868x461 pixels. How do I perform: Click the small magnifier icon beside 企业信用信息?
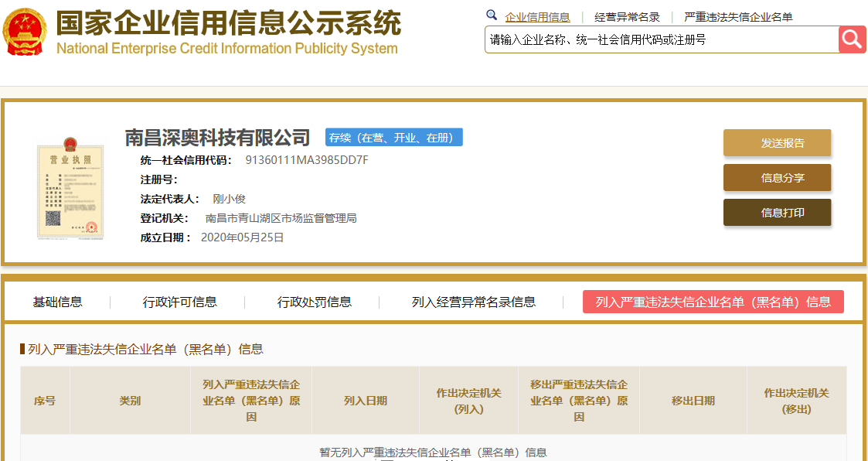(491, 15)
